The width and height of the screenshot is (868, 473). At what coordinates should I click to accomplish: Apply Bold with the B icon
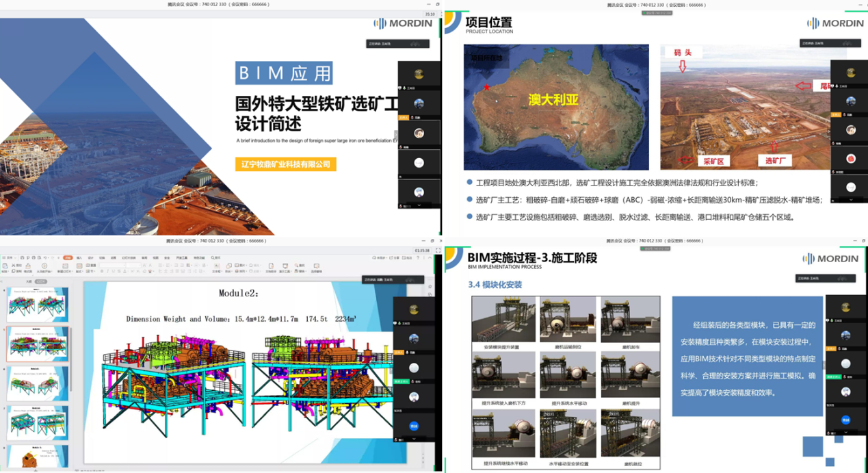pyautogui.click(x=102, y=271)
